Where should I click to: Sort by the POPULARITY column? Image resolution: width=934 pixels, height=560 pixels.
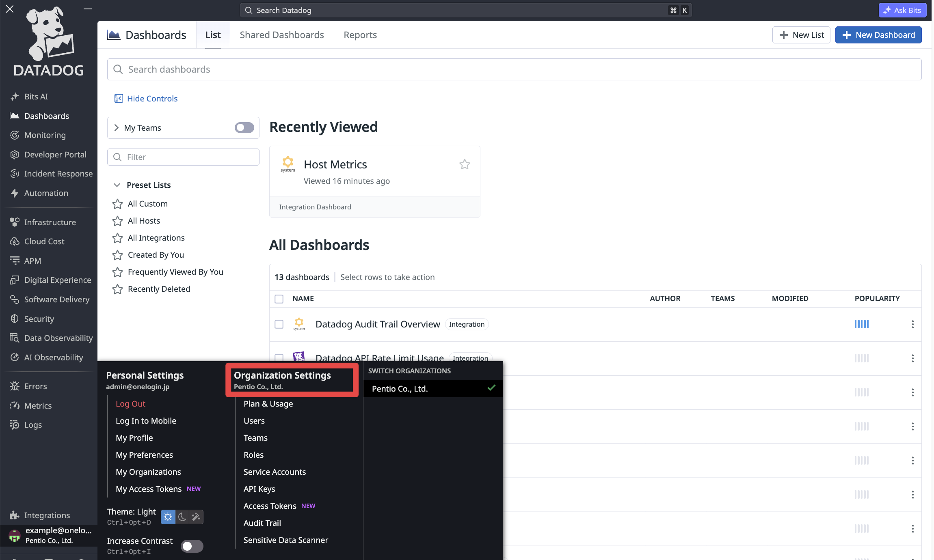point(877,299)
